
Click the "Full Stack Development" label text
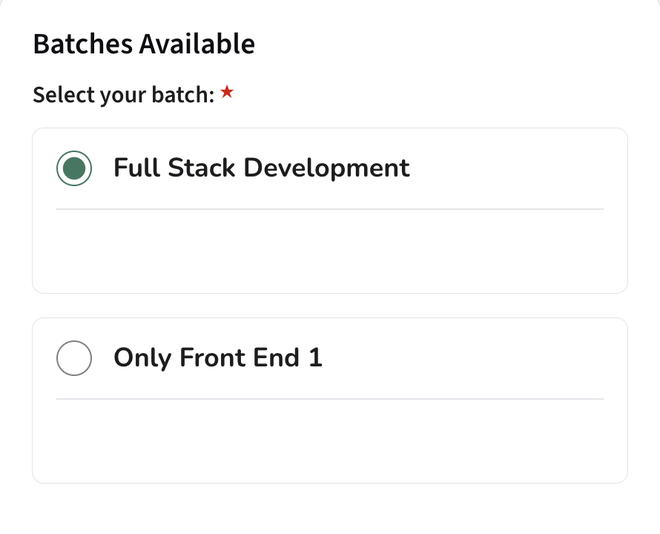(x=261, y=168)
